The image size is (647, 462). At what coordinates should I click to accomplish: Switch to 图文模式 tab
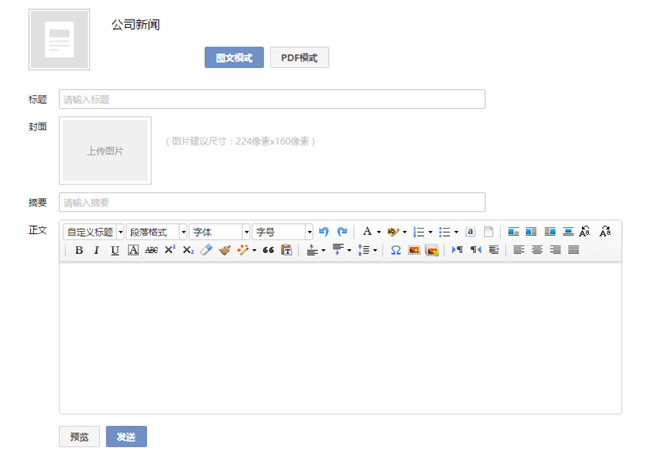tap(234, 57)
